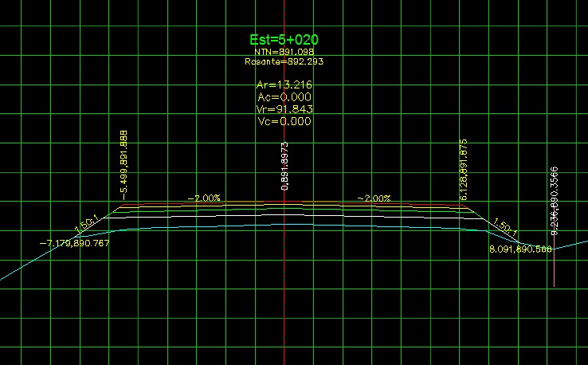Click the coordinate text -7.179,890.767

(x=74, y=243)
